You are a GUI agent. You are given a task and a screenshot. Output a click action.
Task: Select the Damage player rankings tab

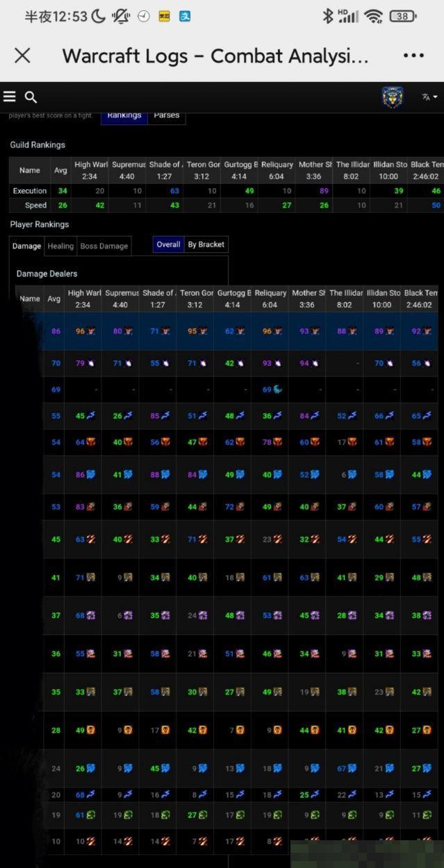pyautogui.click(x=27, y=246)
